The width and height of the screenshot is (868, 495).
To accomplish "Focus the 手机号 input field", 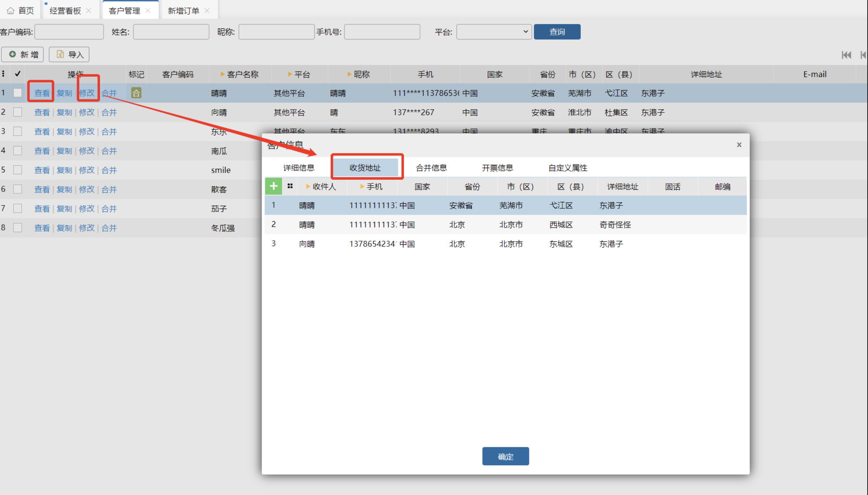I will pyautogui.click(x=382, y=32).
